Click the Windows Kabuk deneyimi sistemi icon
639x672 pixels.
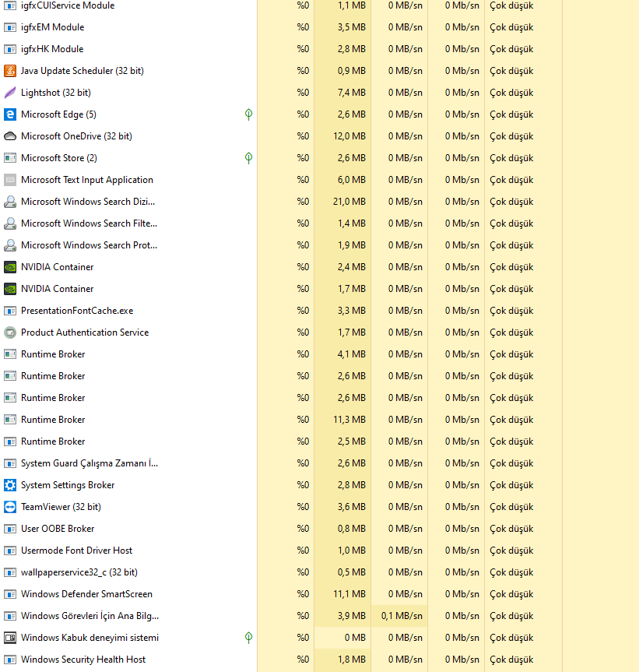click(10, 638)
